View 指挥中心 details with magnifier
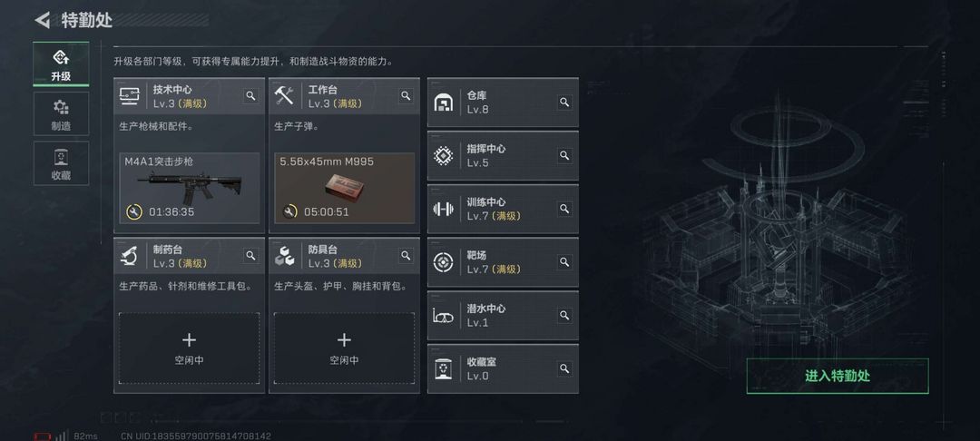Viewport: 980px width, 441px height. pos(564,156)
